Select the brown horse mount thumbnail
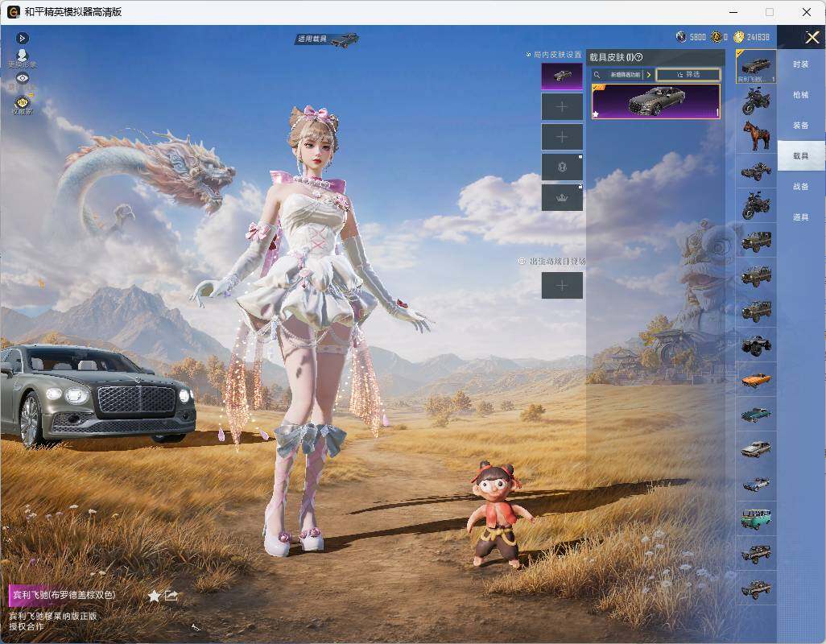The image size is (826, 644). pyautogui.click(x=756, y=135)
